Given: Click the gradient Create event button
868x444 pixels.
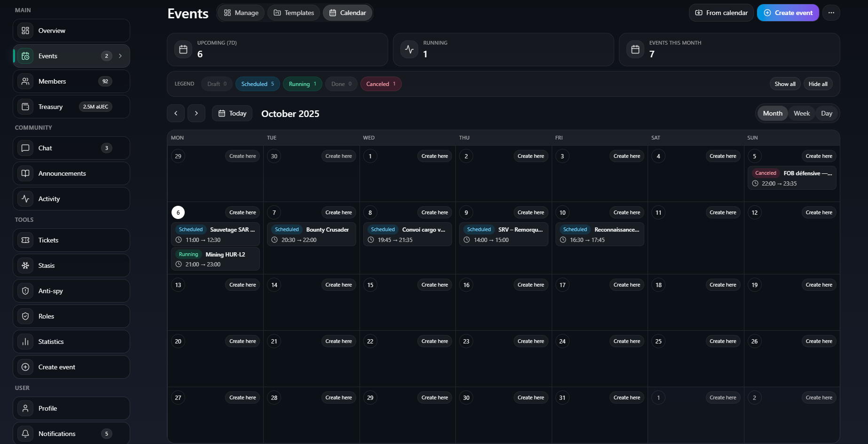Looking at the screenshot, I should [788, 13].
